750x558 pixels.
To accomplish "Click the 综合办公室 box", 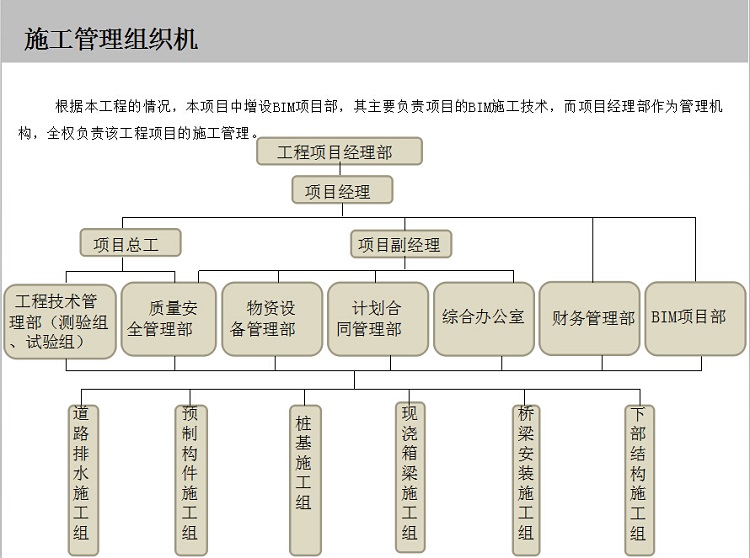I will tap(484, 319).
